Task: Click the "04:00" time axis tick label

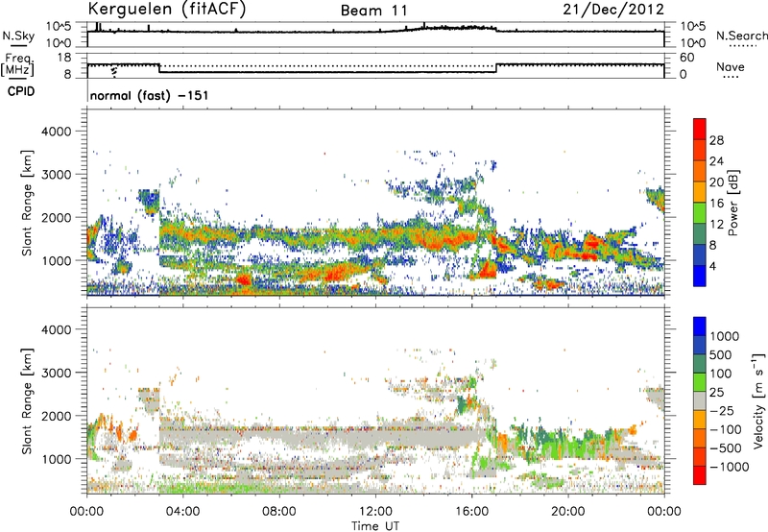Action: pos(182,512)
